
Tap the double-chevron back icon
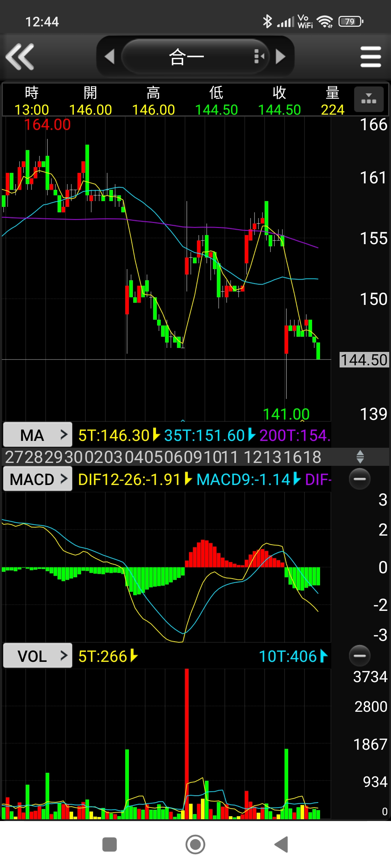tap(20, 57)
